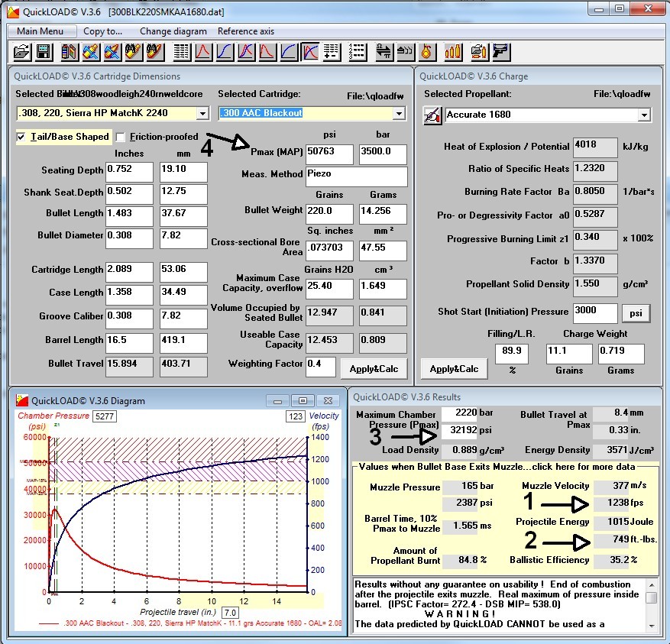
Task: Click the opposing arrows conversion icon
Action: click(384, 52)
